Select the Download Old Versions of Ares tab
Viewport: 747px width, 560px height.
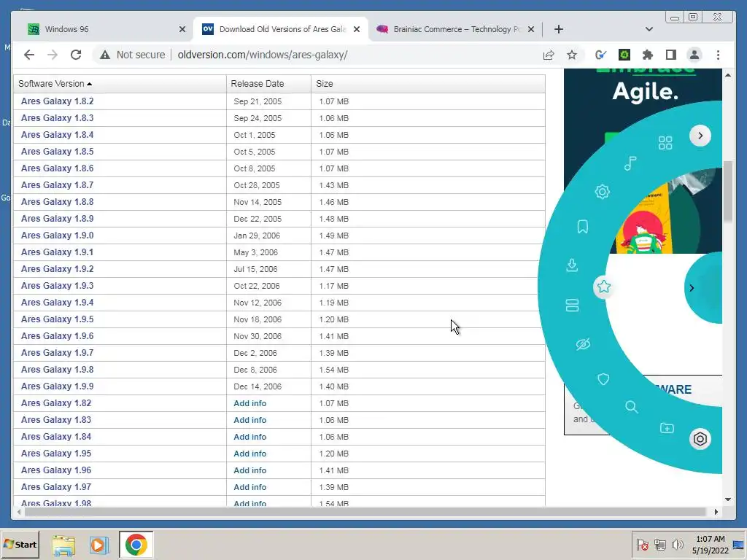pos(281,29)
